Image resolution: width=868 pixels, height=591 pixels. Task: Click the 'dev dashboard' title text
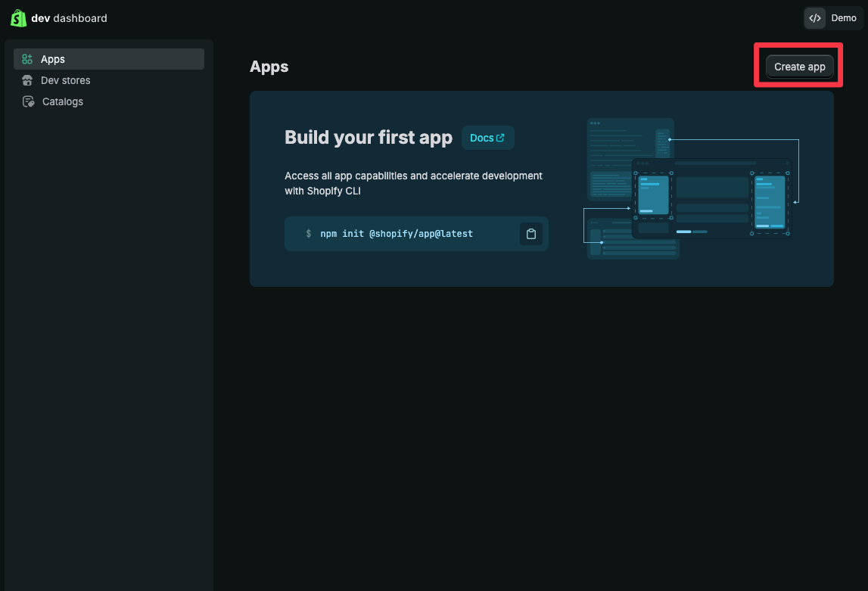[x=69, y=18]
